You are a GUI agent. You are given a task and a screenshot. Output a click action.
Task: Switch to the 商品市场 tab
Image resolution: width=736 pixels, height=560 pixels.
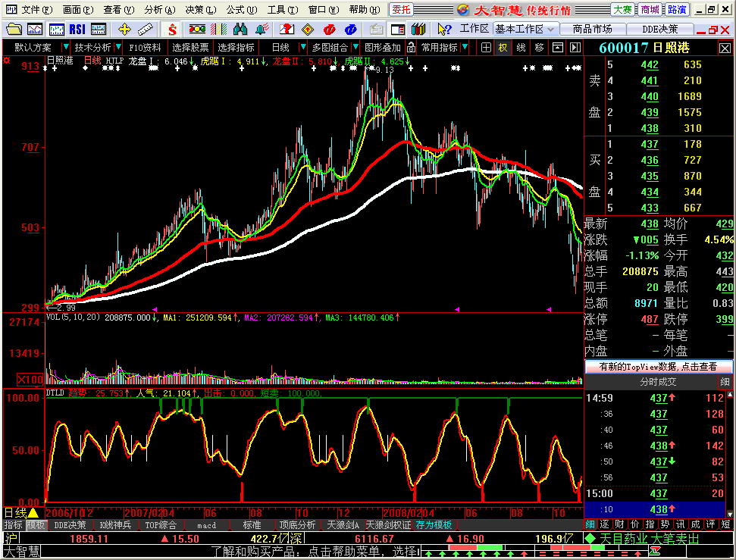(593, 29)
